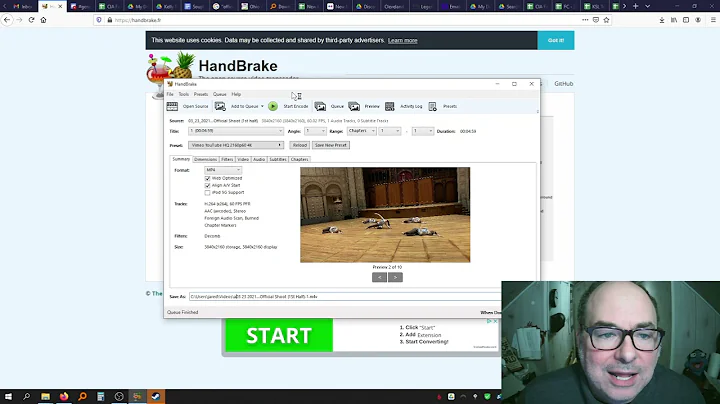Click HandBrake icon in taskbar
Viewport: 720px width, 404px height.
pos(137,396)
